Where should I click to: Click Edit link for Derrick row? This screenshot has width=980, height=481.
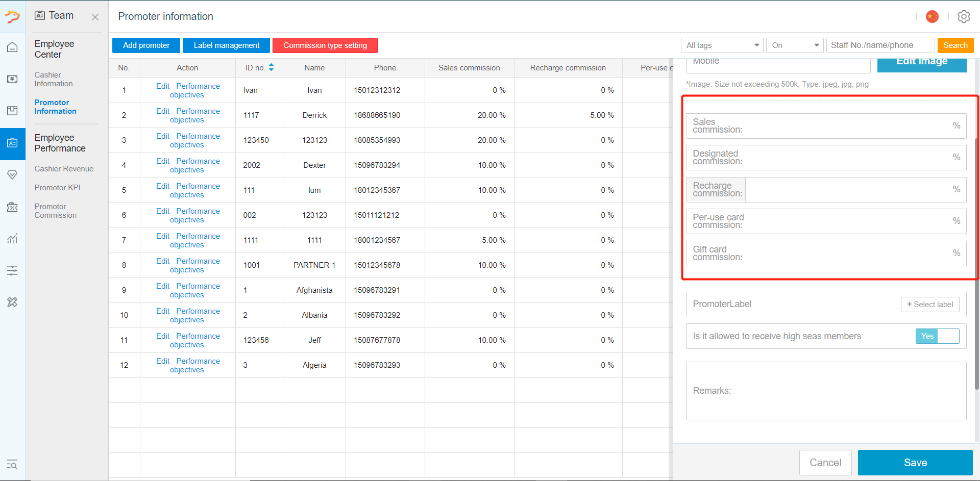coord(163,111)
